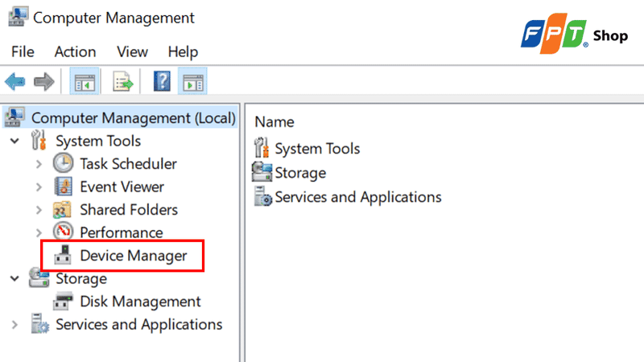This screenshot has width=644, height=362.
Task: Open the Action menu
Action: (x=75, y=52)
